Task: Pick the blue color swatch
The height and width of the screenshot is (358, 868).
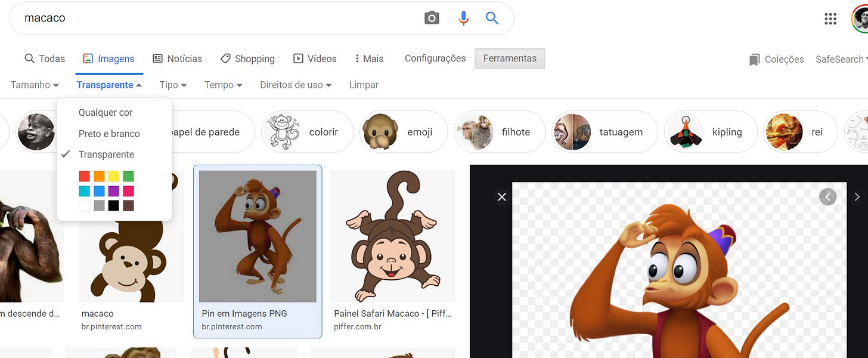Action: (99, 191)
